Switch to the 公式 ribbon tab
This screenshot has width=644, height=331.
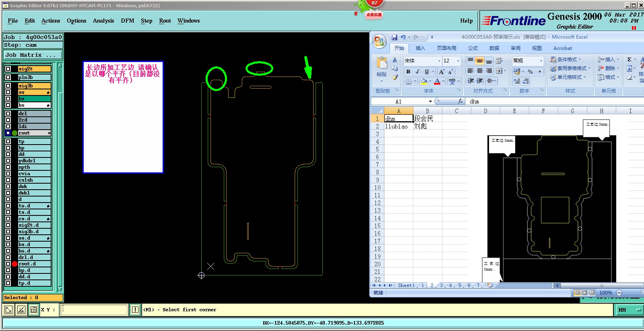[x=473, y=48]
